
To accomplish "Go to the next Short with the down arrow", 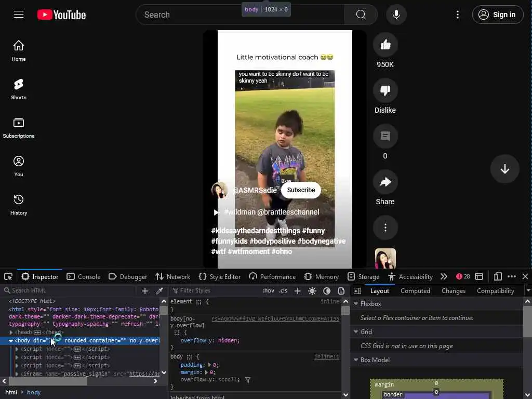I will click(504, 169).
